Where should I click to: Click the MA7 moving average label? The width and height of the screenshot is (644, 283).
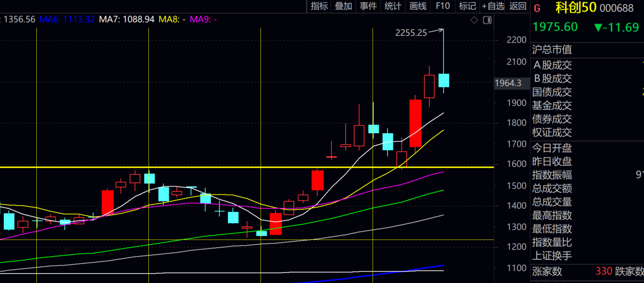(127, 19)
